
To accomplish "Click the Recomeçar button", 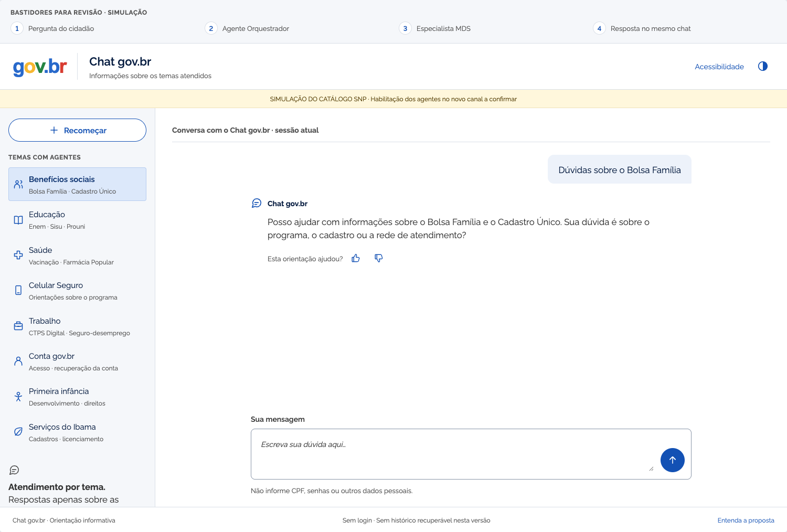I will (x=77, y=130).
